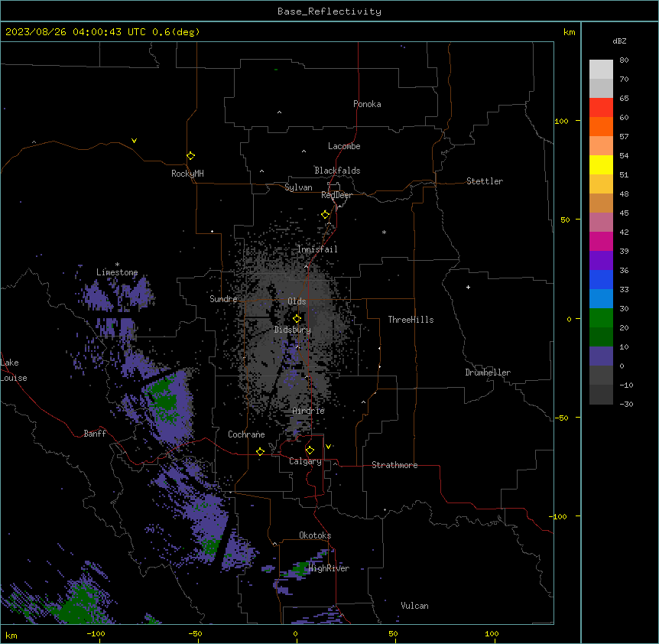
Task: Select the RockyMH label
Action: 187,174
